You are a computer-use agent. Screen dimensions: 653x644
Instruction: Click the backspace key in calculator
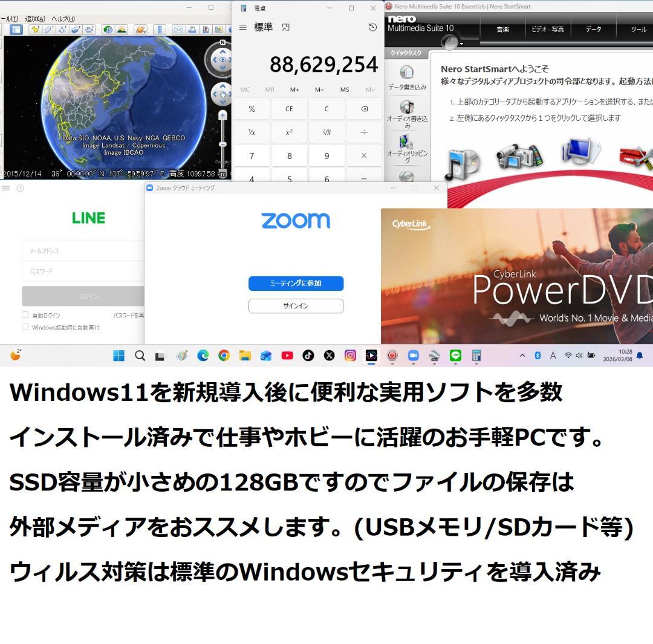point(364,109)
